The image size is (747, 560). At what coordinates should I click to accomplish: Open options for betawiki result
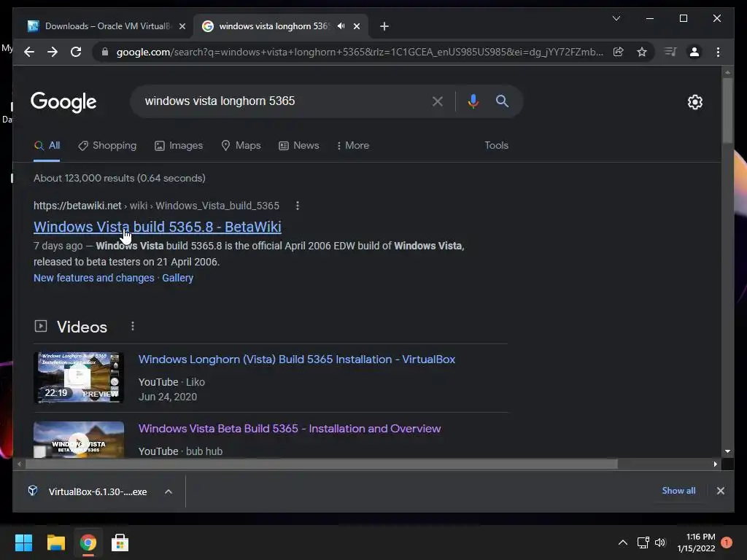298,206
